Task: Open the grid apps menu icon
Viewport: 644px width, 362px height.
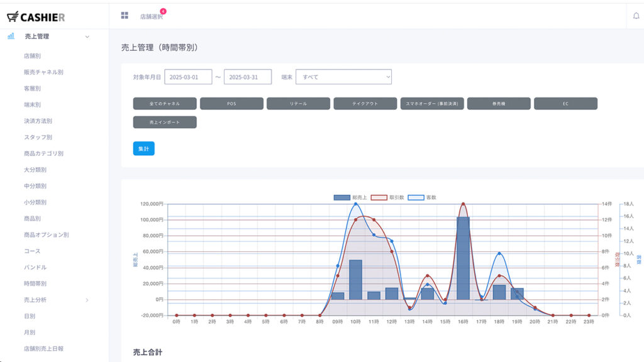Action: (x=125, y=16)
